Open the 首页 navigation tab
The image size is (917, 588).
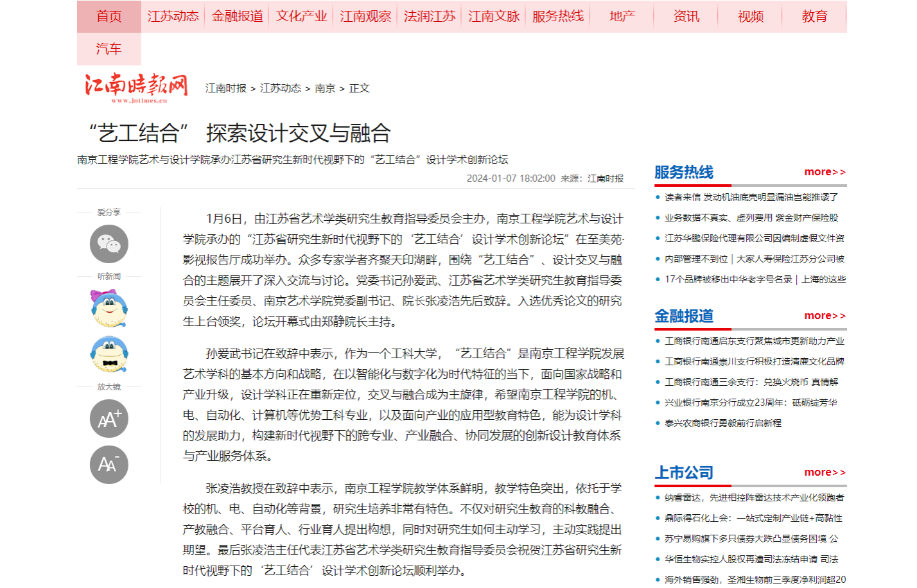109,17
